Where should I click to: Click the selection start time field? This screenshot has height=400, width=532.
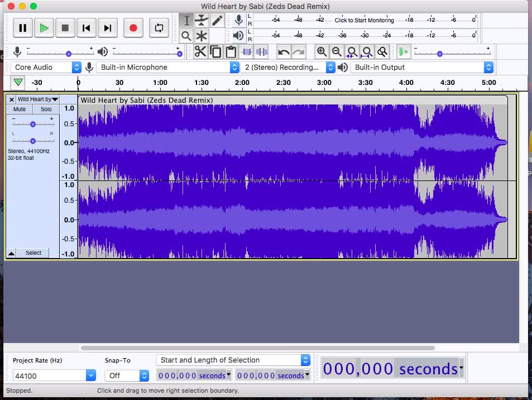click(x=194, y=375)
